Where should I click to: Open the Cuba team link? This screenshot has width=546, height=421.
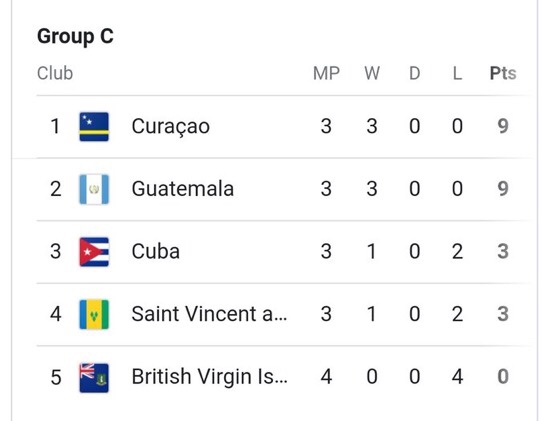tap(156, 251)
